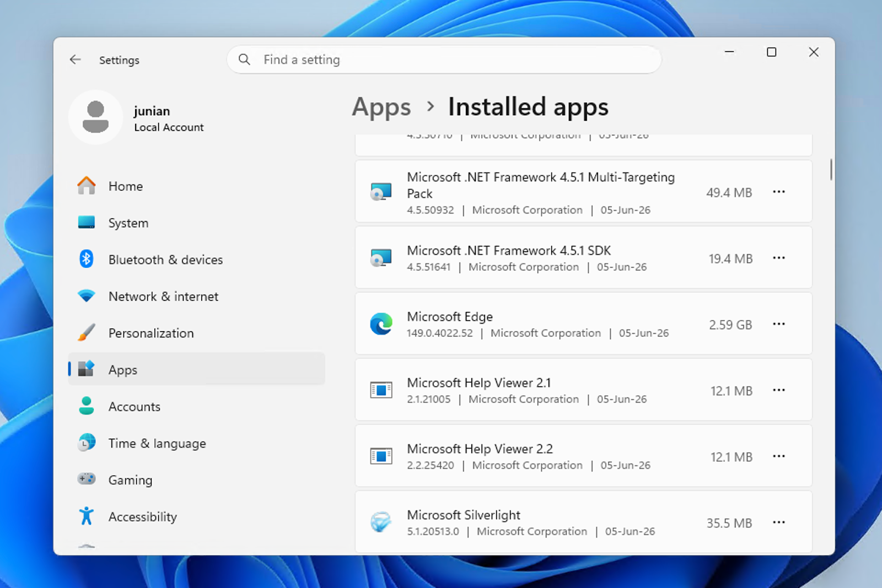
Task: Click the junian account name
Action: (152, 111)
